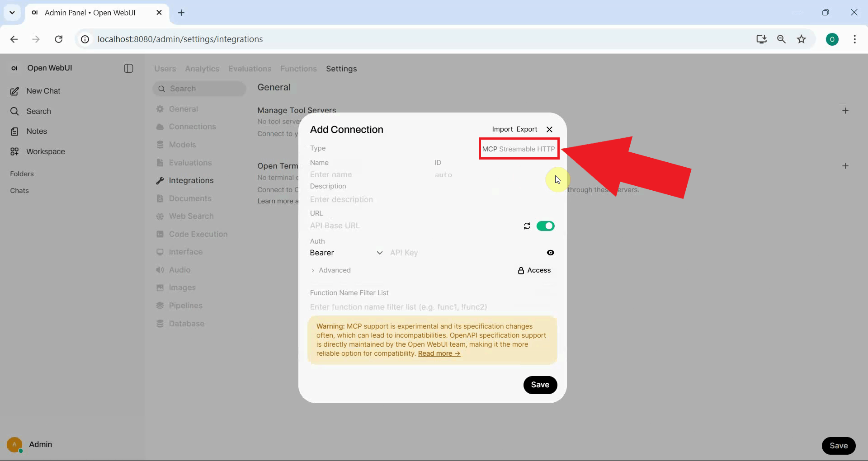The image size is (868, 461).
Task: Open the Bearer auth dropdown
Action: (x=346, y=253)
